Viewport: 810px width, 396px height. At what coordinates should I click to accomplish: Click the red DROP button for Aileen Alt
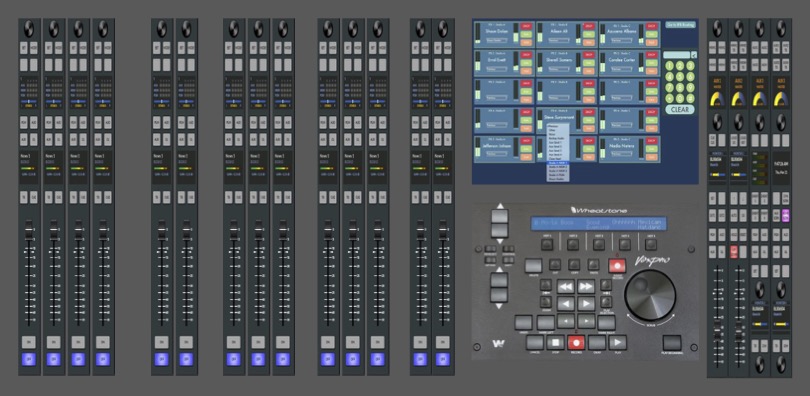pos(588,26)
